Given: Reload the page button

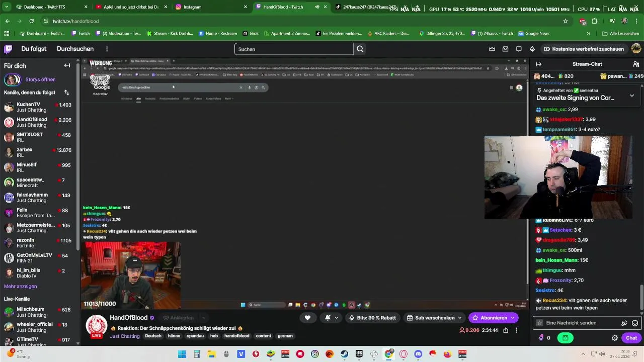Looking at the screenshot, I should 31,21.
